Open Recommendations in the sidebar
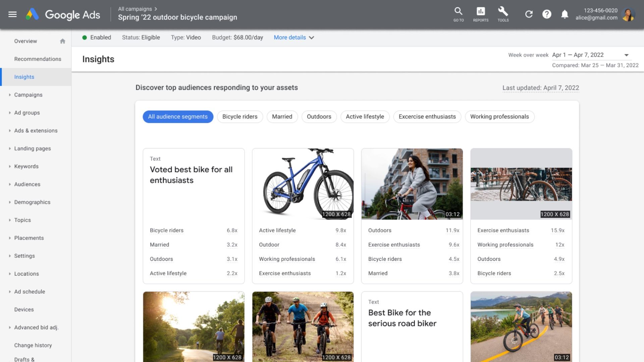 click(38, 59)
